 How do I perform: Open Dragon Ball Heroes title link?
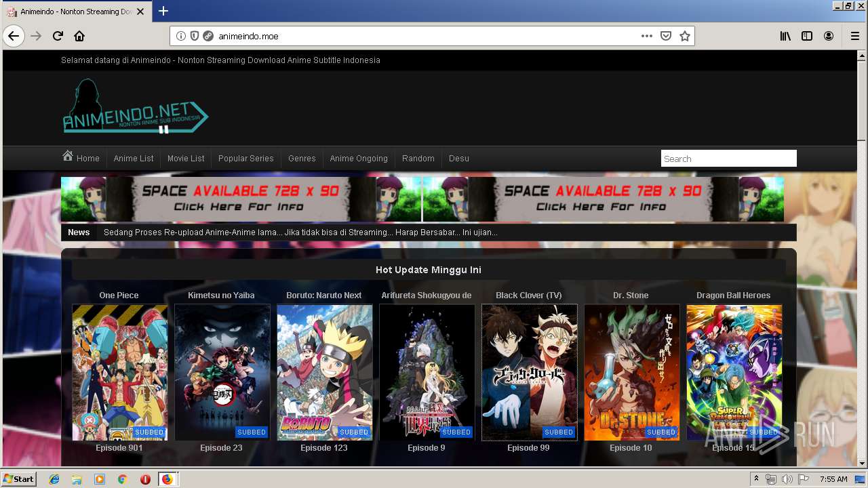pos(733,295)
